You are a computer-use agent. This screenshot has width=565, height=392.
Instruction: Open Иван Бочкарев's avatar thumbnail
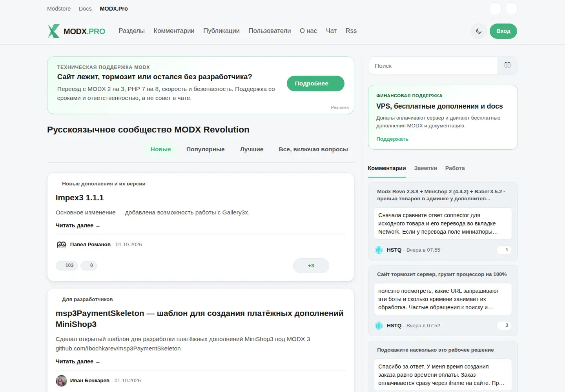(x=61, y=381)
